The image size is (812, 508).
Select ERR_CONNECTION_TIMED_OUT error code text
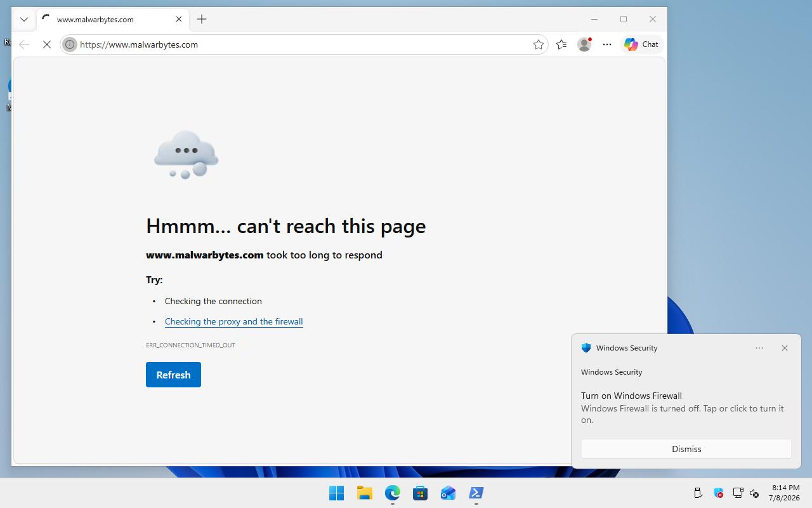[x=190, y=345]
